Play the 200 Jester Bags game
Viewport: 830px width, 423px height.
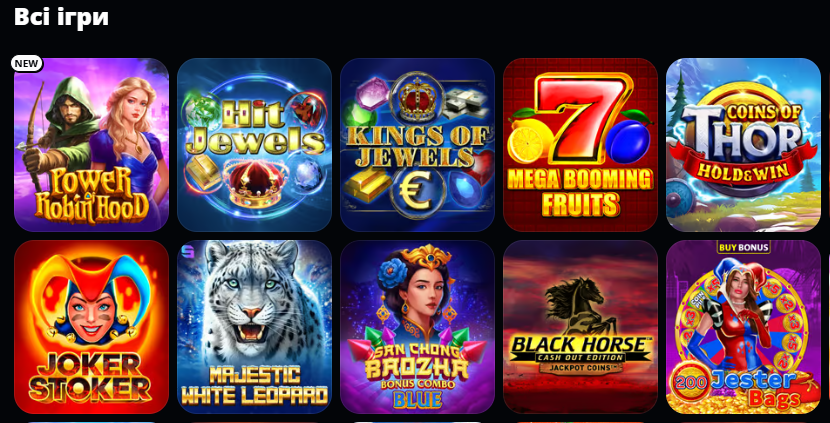point(743,327)
